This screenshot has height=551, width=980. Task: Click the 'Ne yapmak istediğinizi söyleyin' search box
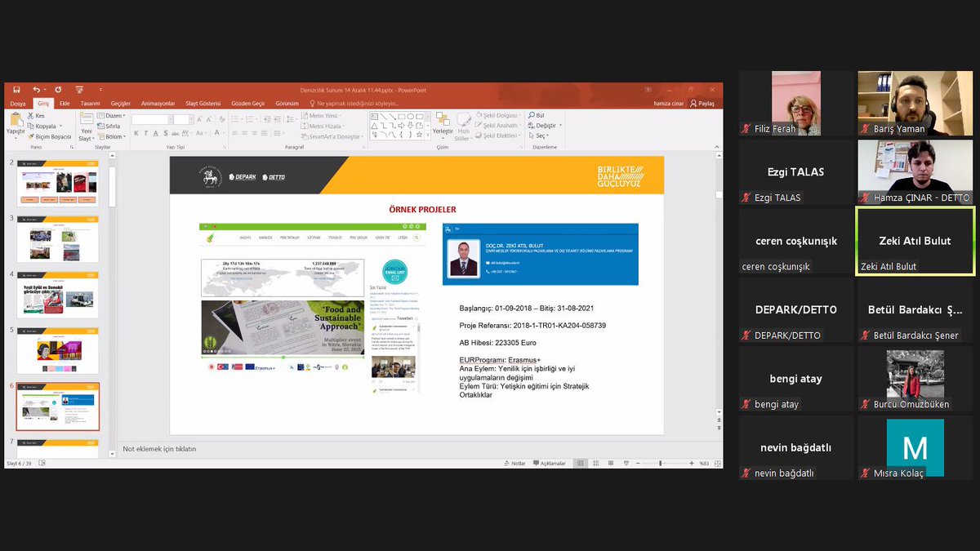click(354, 104)
